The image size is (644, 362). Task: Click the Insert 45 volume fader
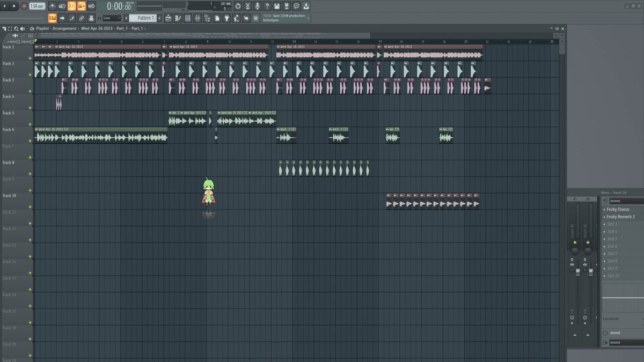tap(577, 272)
